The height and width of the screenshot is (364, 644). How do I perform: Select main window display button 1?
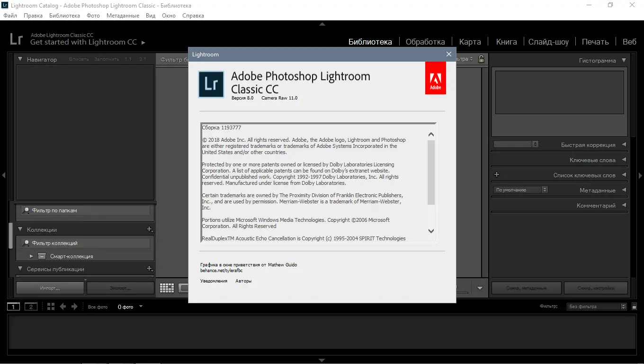click(13, 307)
